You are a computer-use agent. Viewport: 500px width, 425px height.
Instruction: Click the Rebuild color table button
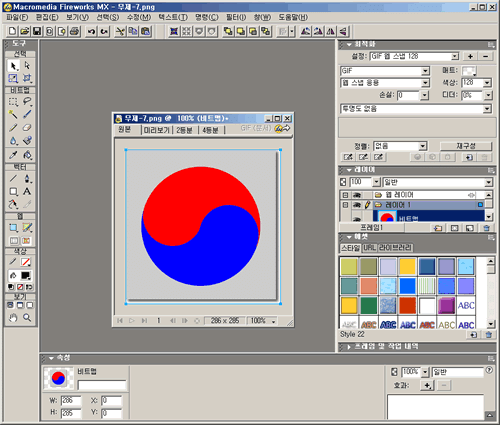466,146
